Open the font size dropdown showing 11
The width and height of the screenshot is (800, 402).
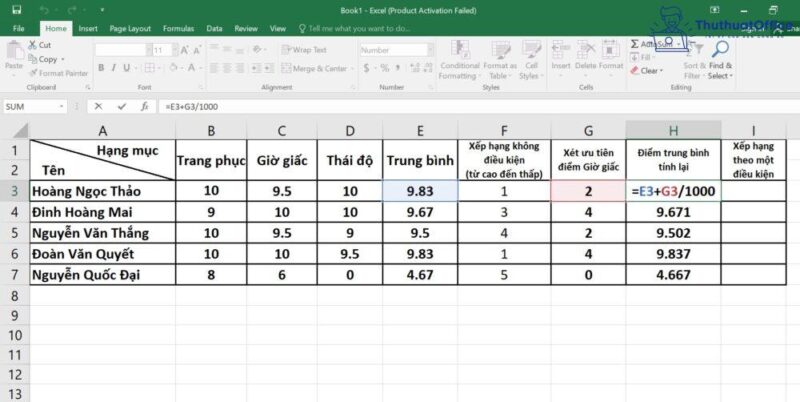click(x=174, y=50)
